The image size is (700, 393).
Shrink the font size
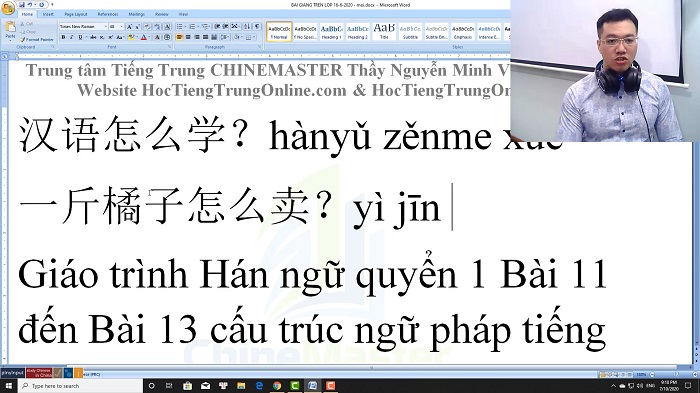(138, 27)
